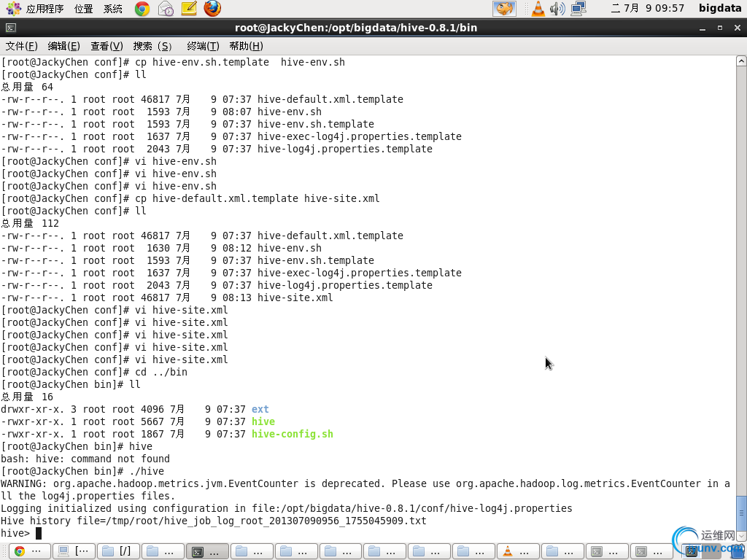This screenshot has width=747, height=560.
Task: Minimize the terminal window
Action: point(703,28)
